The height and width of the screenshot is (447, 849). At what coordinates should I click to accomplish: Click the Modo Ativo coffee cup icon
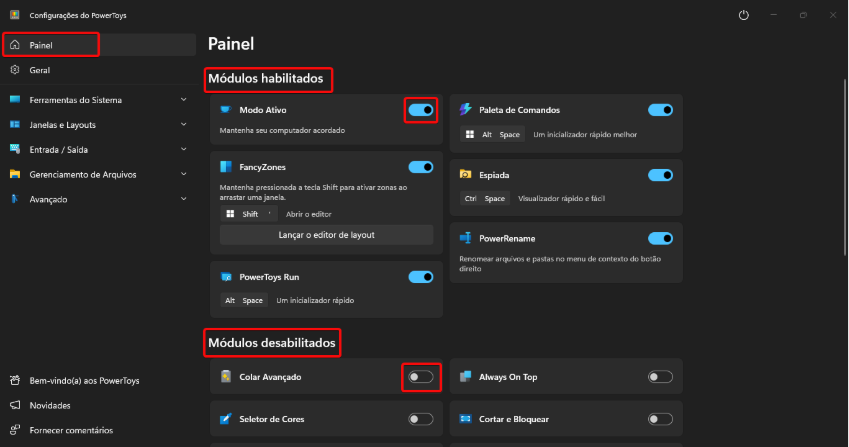click(x=226, y=110)
